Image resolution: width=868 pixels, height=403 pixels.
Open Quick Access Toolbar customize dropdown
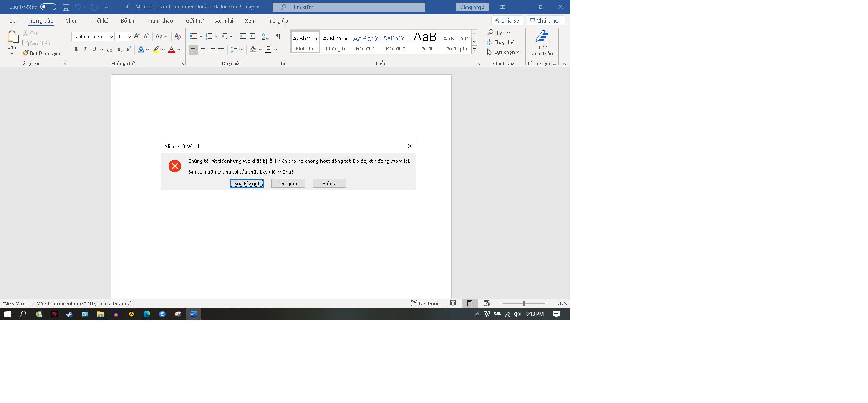pos(106,7)
